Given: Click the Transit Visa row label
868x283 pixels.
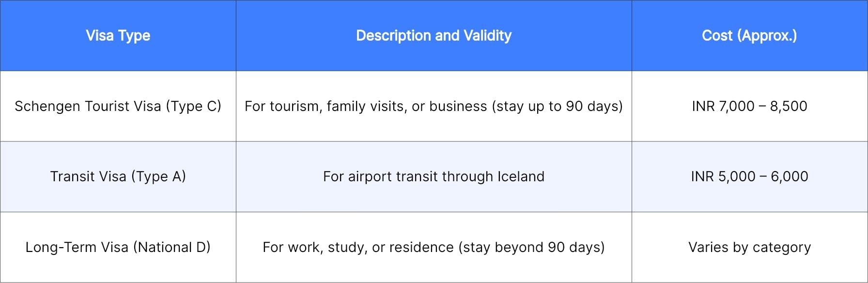Looking at the screenshot, I should tap(118, 176).
